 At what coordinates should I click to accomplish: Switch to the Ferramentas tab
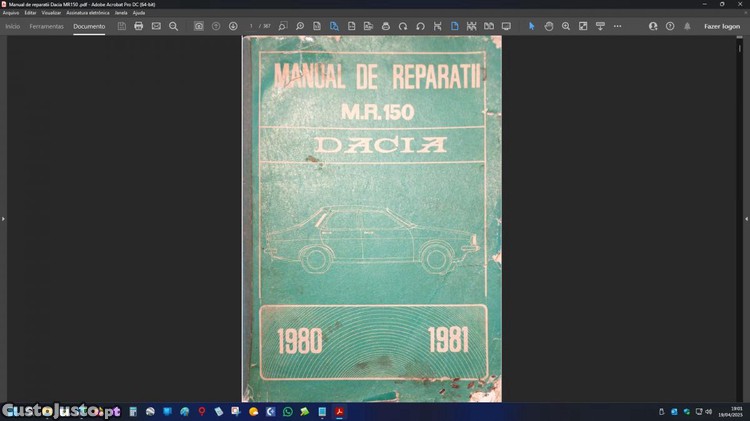[x=47, y=26]
